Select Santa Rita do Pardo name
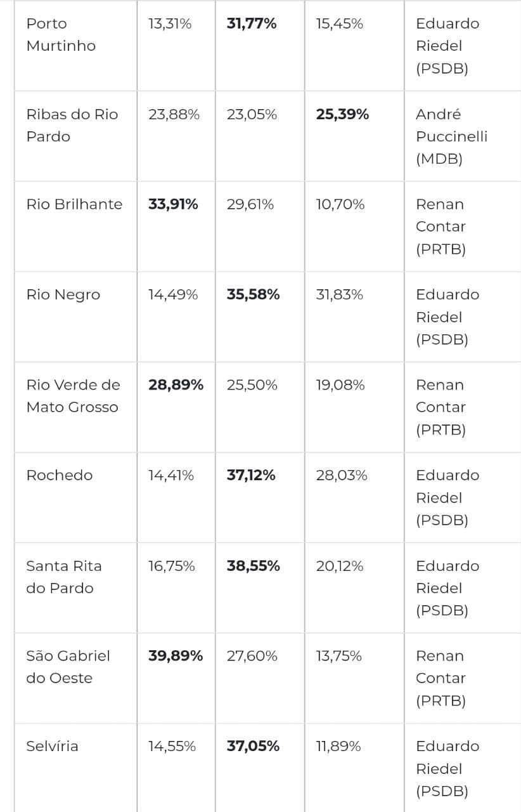The width and height of the screenshot is (521, 812). pos(63,577)
